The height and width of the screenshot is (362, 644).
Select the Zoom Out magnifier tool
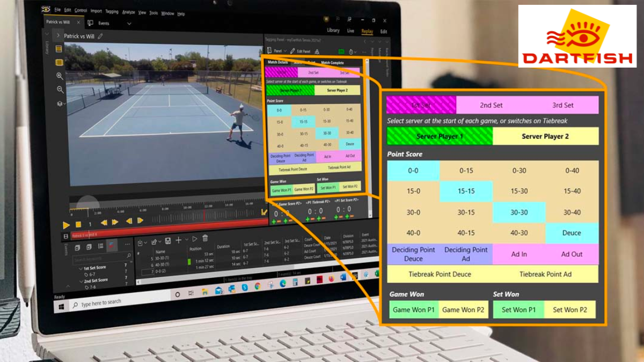coord(60,89)
